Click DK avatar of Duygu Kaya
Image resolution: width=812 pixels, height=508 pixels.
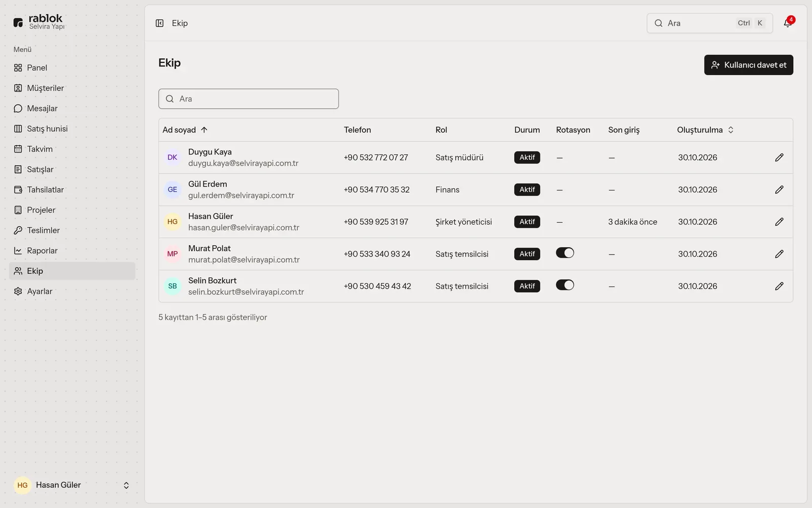point(173,157)
